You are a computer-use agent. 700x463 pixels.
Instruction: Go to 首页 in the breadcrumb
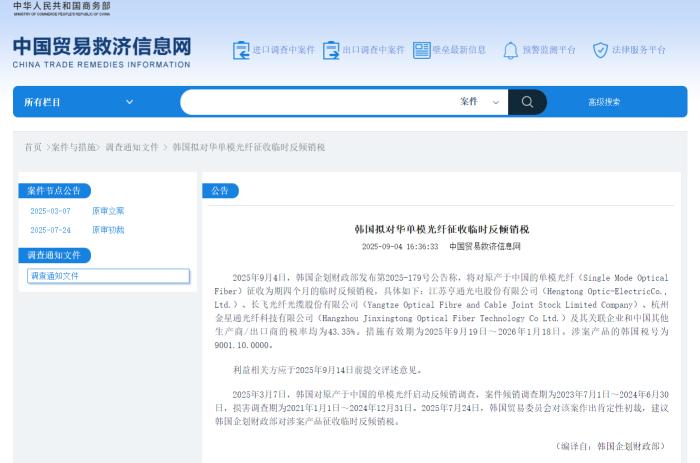[33, 147]
